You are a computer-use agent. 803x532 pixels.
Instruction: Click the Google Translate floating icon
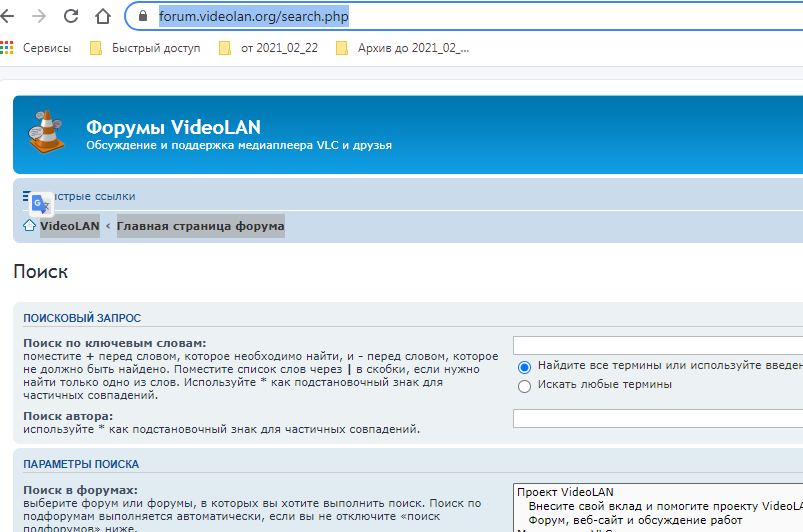40,204
